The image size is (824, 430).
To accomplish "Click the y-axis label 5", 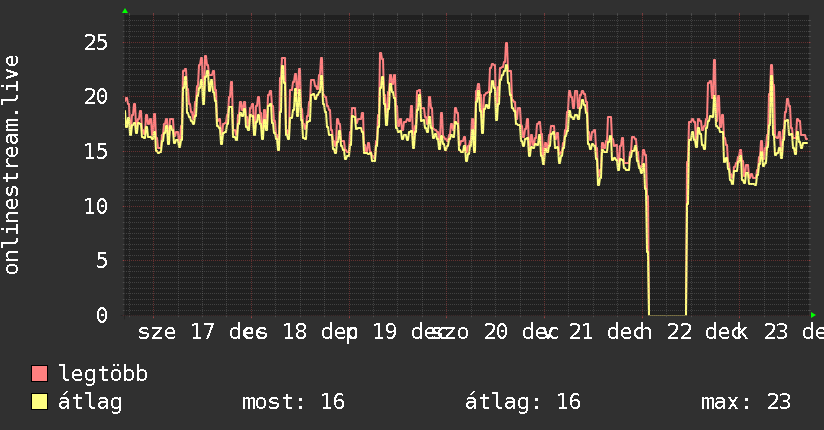I will [x=102, y=261].
